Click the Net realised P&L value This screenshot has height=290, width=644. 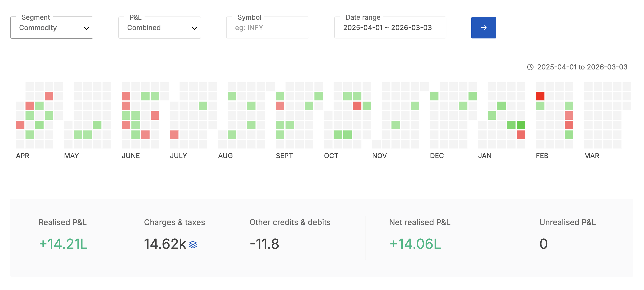tap(415, 244)
